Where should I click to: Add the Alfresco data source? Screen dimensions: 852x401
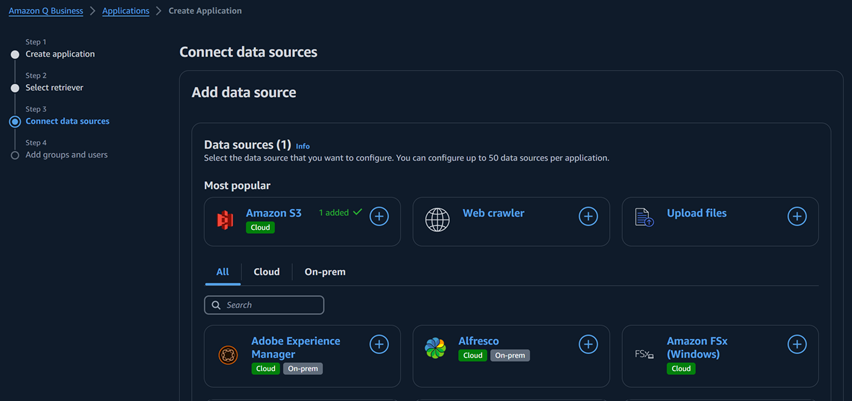(588, 344)
